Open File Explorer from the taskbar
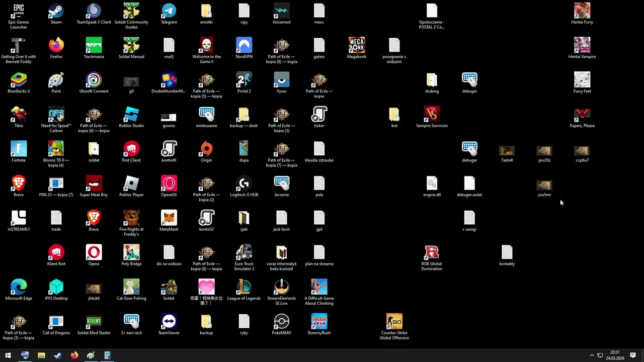This screenshot has width=644, height=362. [41, 355]
